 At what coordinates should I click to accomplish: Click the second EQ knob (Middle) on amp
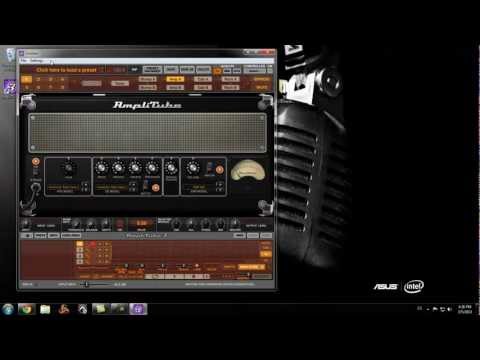pyautogui.click(x=118, y=168)
